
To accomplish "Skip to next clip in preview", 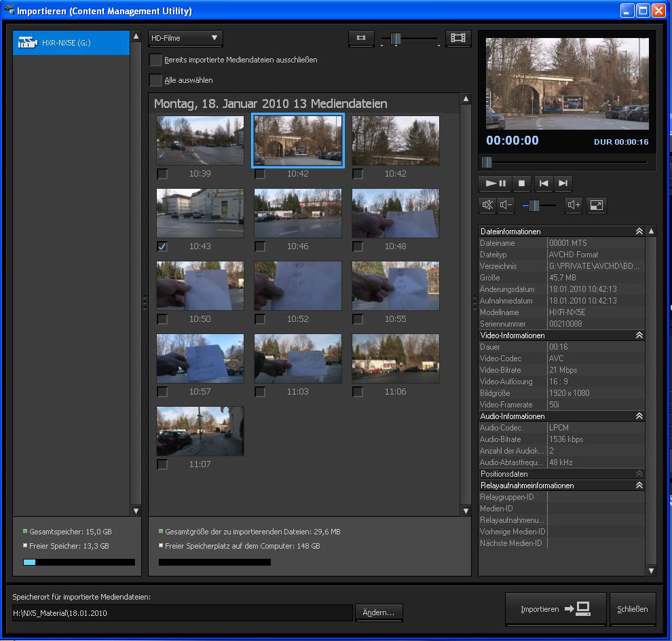I will click(x=563, y=183).
